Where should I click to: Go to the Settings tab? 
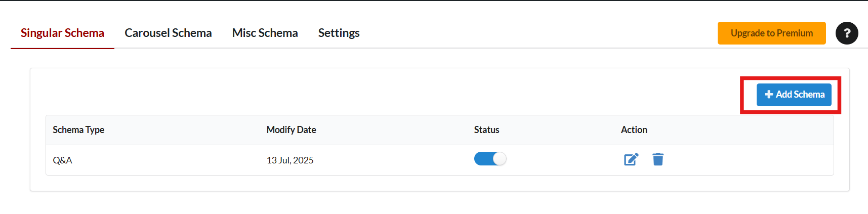[x=339, y=33]
